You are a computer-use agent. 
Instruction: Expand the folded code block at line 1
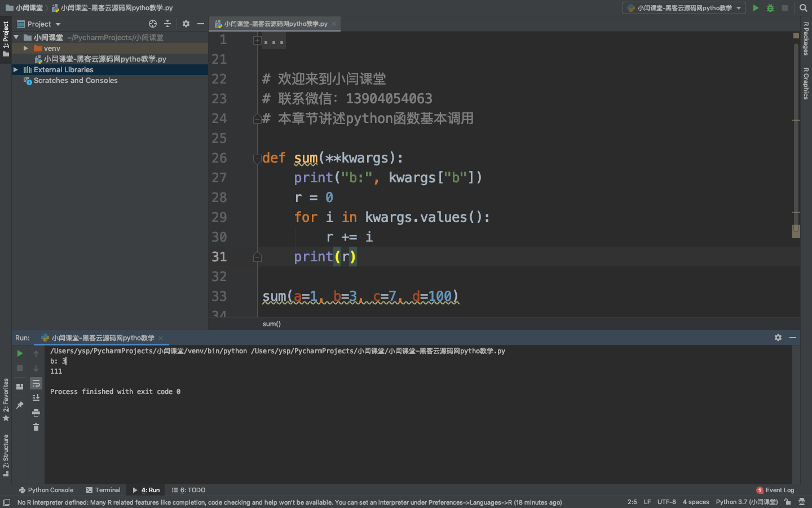click(x=257, y=40)
